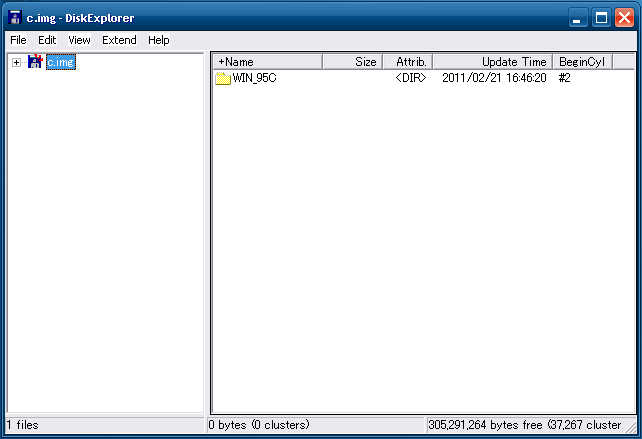Click the c.img disk image icon in tree
The width and height of the screenshot is (642, 439).
35,61
